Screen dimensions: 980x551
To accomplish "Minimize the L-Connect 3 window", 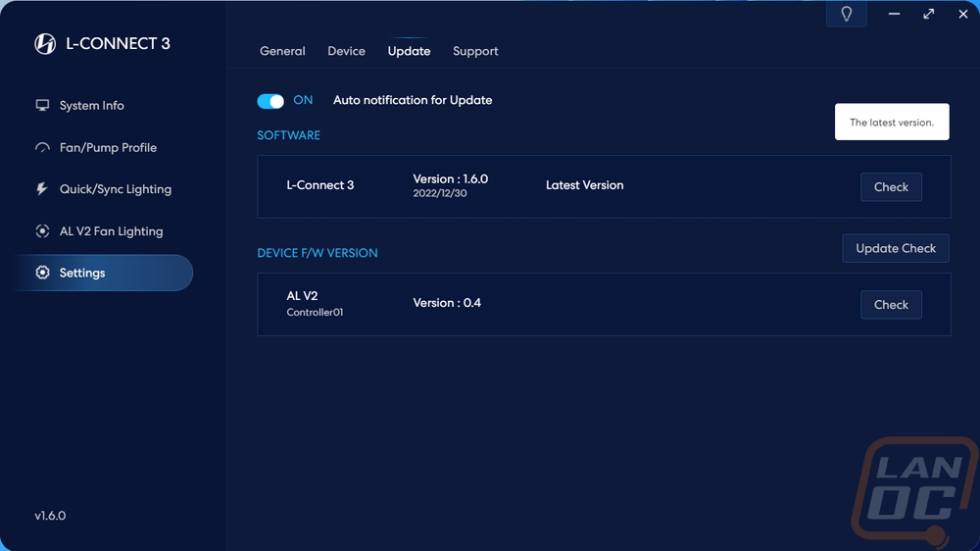I will point(895,14).
